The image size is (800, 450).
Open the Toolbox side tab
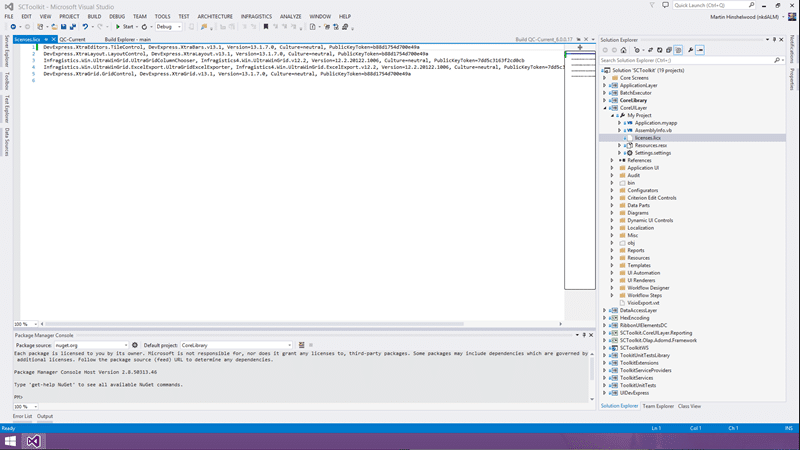7,81
